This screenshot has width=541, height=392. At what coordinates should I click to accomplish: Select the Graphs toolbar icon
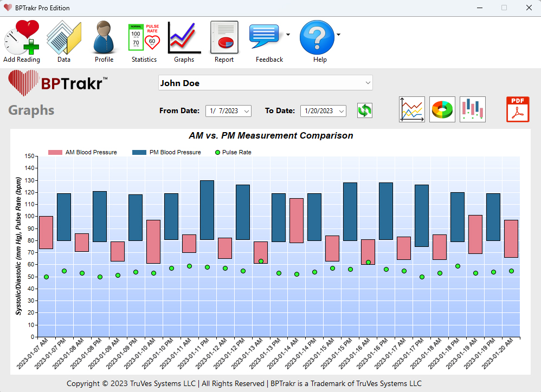click(x=184, y=38)
